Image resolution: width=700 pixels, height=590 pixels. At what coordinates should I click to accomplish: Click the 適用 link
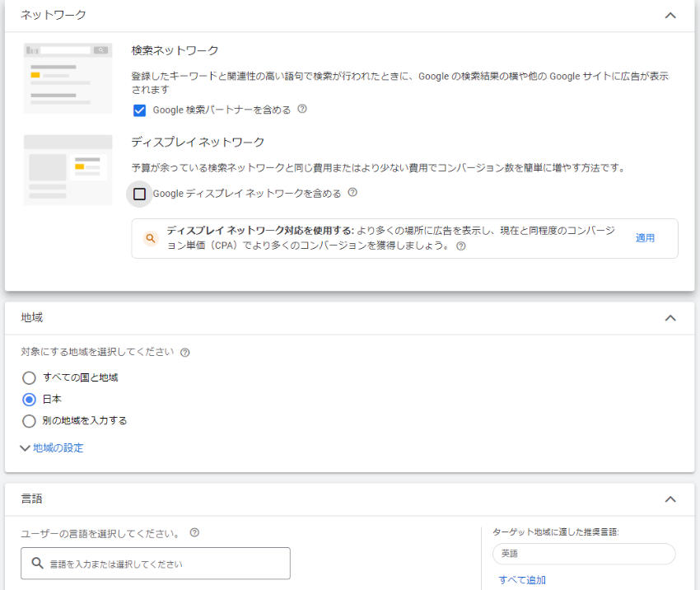tap(645, 238)
